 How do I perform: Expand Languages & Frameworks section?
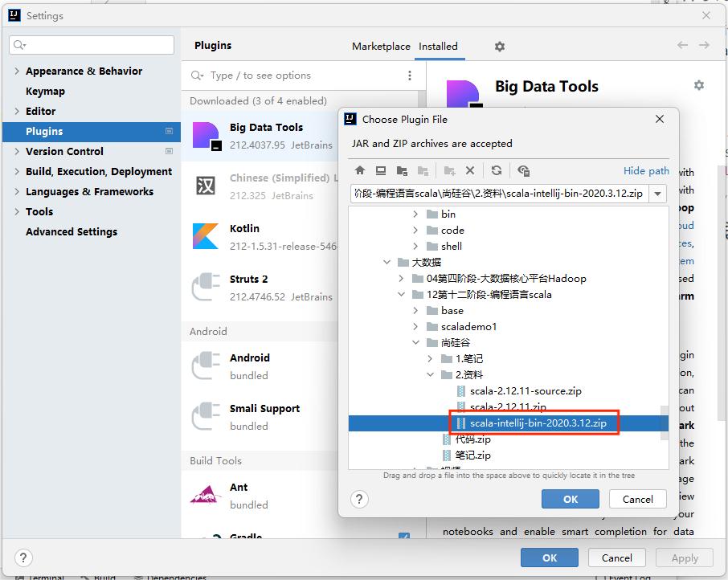click(x=17, y=191)
